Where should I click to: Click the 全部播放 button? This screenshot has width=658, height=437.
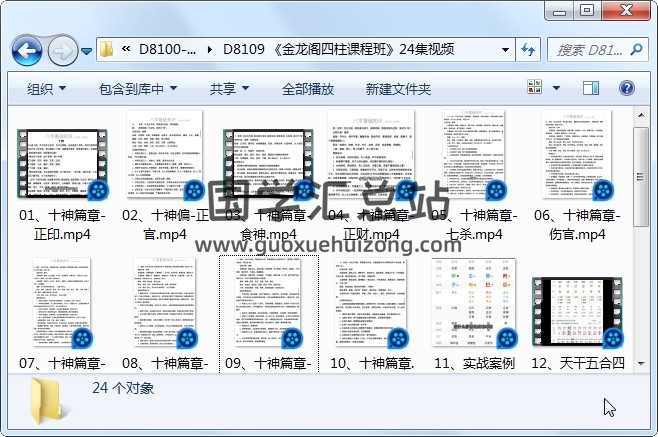coord(308,89)
